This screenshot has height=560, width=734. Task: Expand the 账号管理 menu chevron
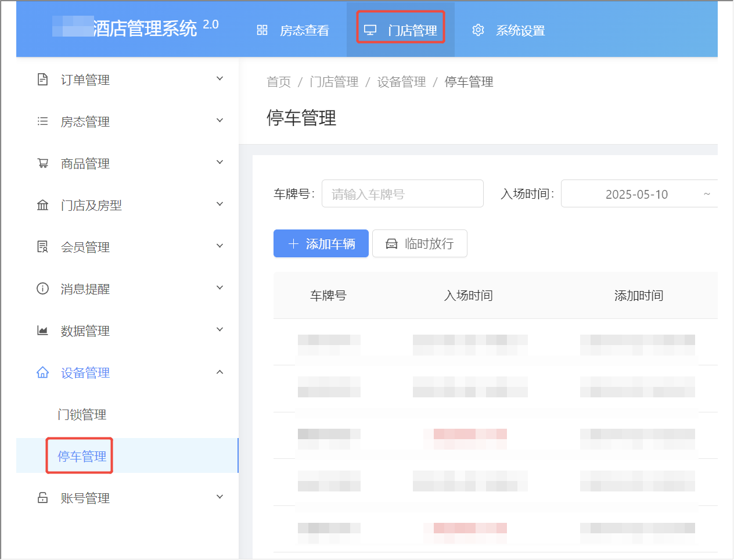tap(220, 497)
